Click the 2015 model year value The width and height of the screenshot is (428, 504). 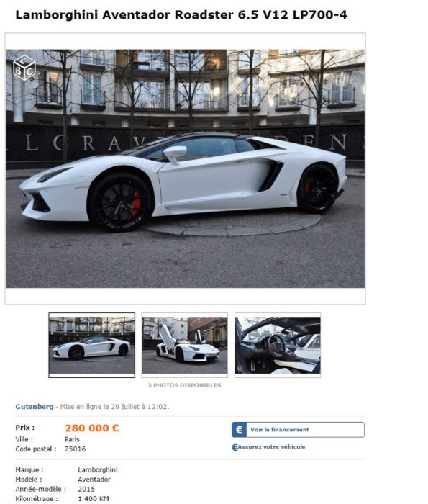(86, 489)
